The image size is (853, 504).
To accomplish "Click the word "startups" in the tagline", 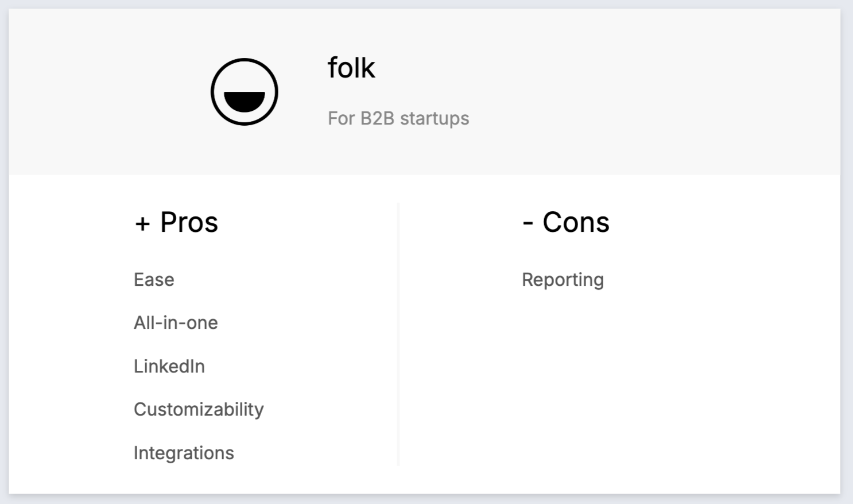I will pos(435,118).
